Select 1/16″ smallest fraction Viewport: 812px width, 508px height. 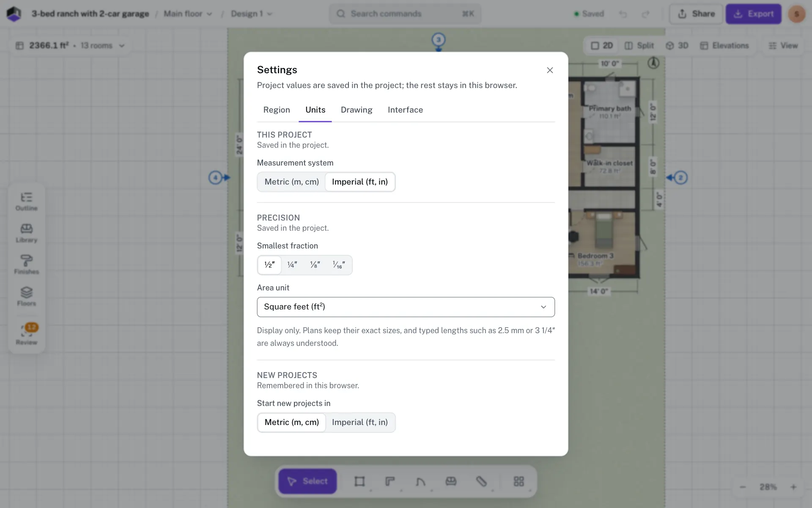pyautogui.click(x=339, y=265)
